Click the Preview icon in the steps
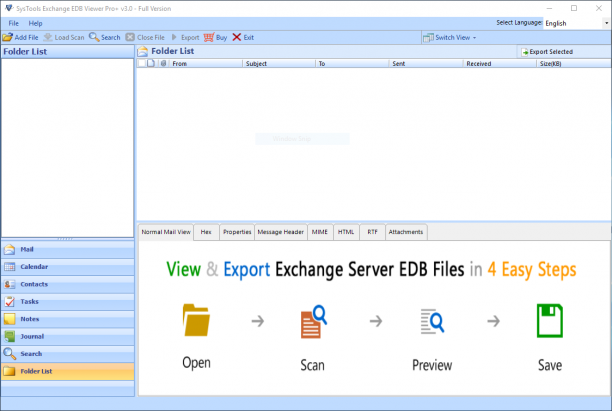The width and height of the screenshot is (612, 411). 432,322
